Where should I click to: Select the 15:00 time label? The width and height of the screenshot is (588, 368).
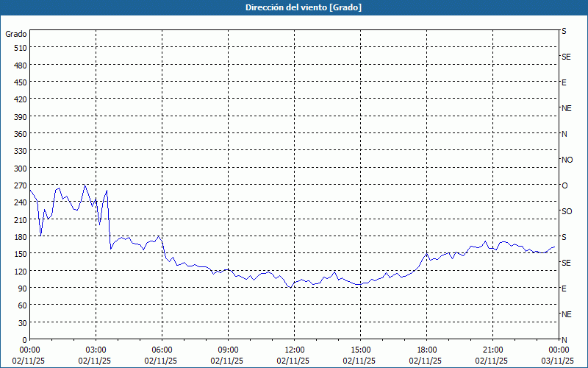click(360, 350)
